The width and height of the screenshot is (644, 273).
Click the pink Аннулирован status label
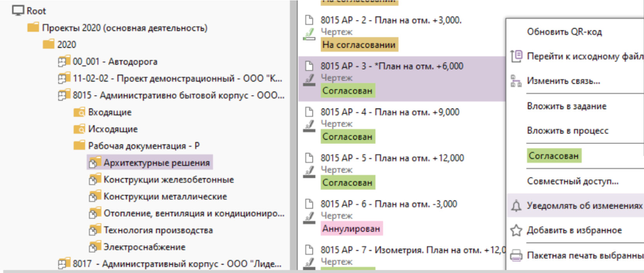click(351, 229)
